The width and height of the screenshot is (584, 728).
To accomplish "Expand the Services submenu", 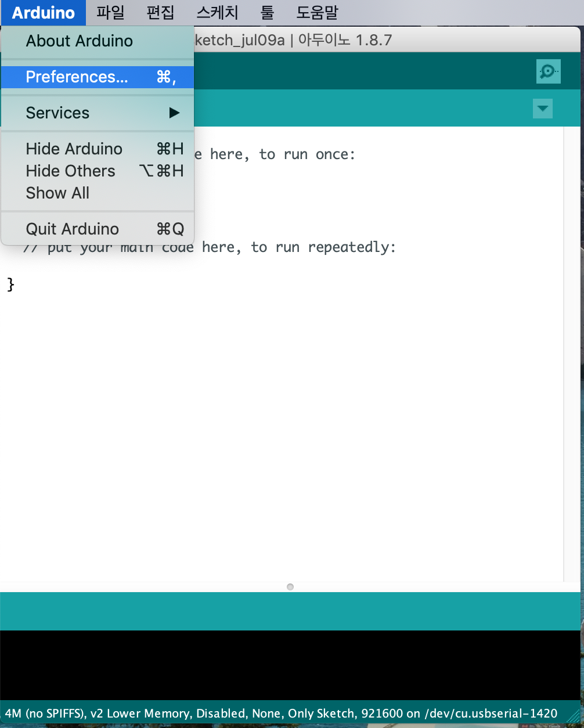I will pos(97,113).
